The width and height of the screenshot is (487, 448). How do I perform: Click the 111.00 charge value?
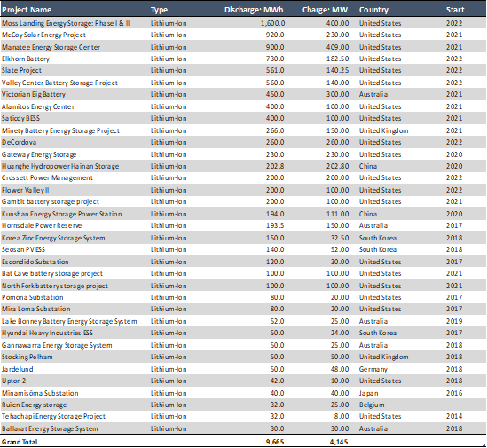coord(338,214)
